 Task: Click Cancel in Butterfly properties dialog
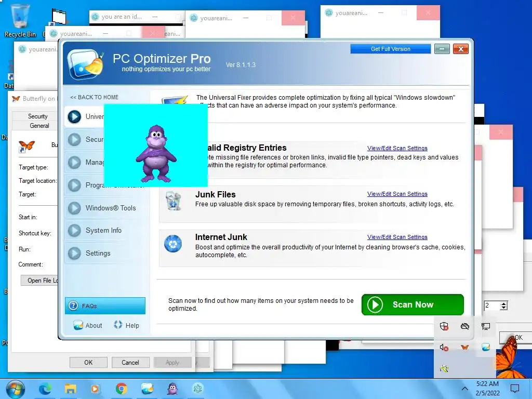pos(130,362)
